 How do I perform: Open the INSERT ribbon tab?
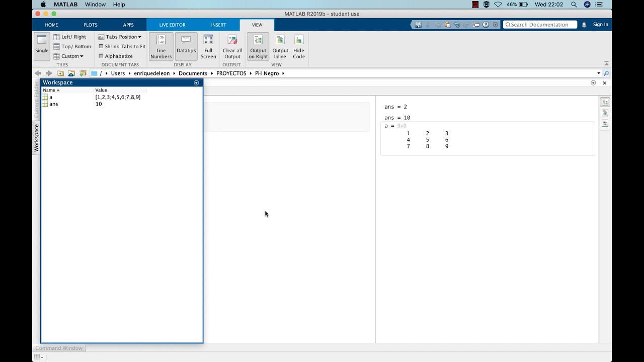pos(218,25)
